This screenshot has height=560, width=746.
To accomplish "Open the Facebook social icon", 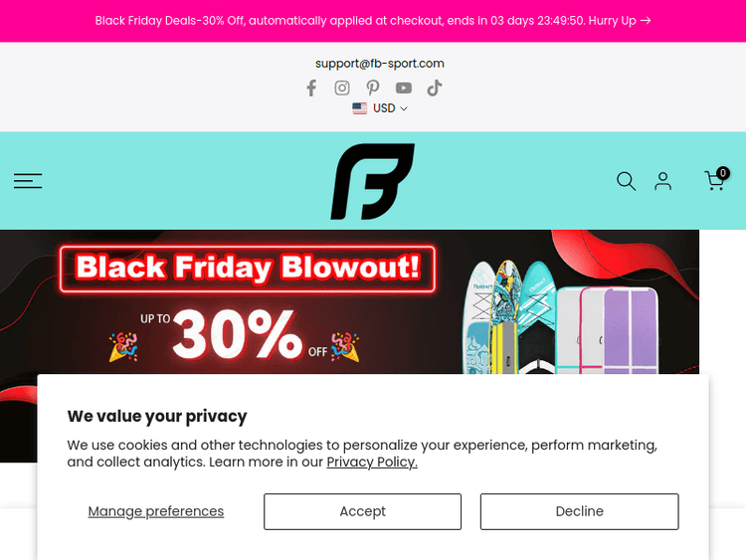I will [x=311, y=88].
